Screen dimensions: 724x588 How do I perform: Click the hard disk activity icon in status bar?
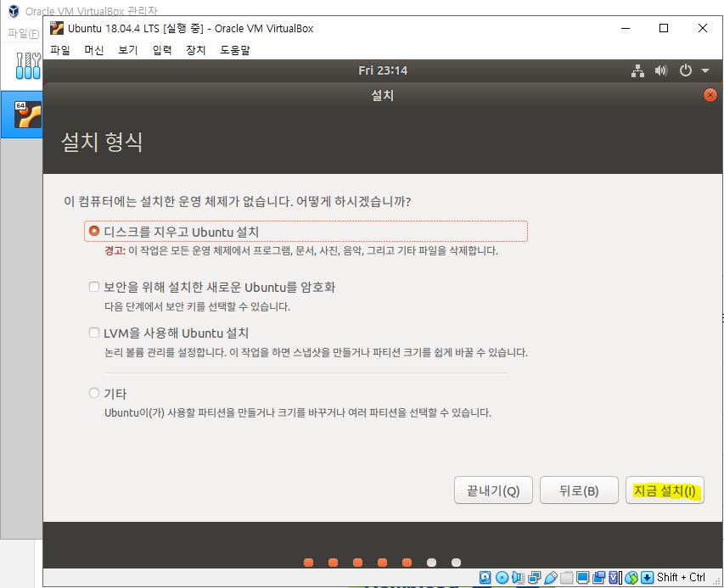tap(485, 577)
